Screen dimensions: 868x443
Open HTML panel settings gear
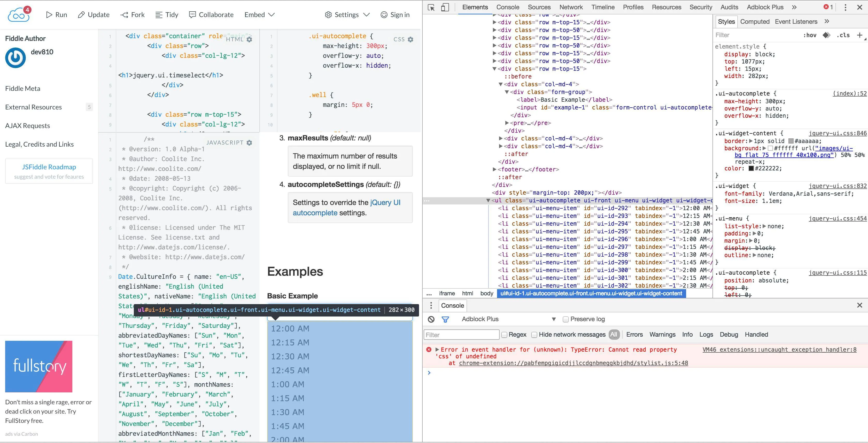tap(249, 39)
